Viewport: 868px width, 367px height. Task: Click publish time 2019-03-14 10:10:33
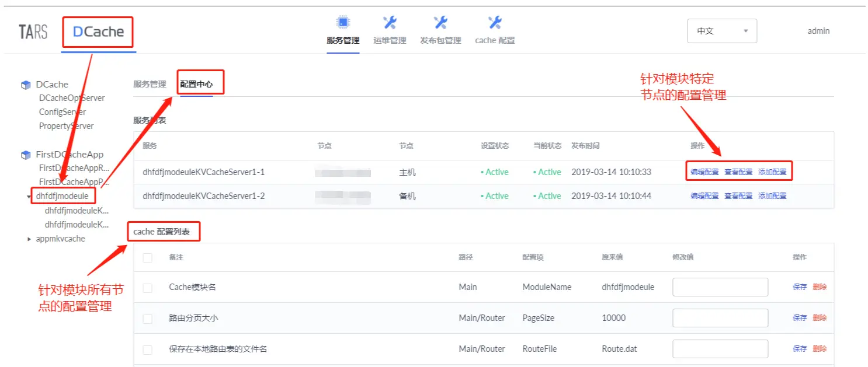click(611, 172)
